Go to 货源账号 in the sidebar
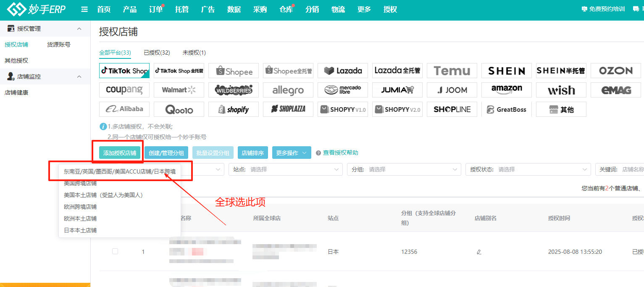Screen dimensions: 644x287 tap(58, 45)
